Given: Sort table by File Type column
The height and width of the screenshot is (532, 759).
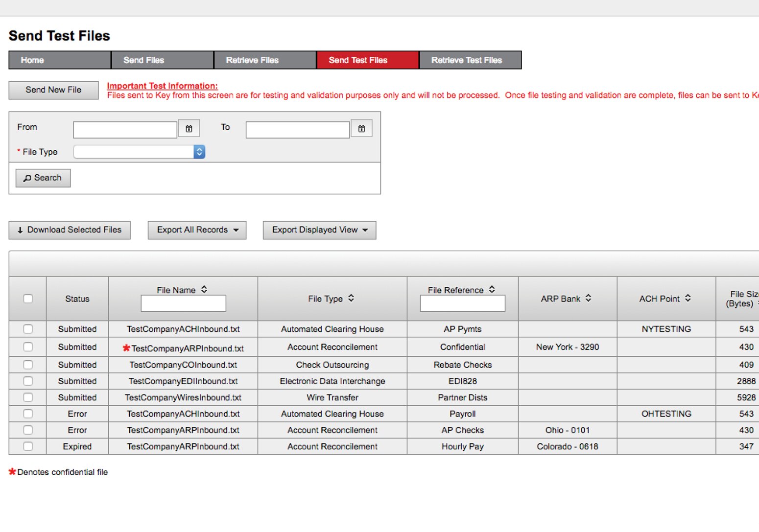Looking at the screenshot, I should point(351,298).
